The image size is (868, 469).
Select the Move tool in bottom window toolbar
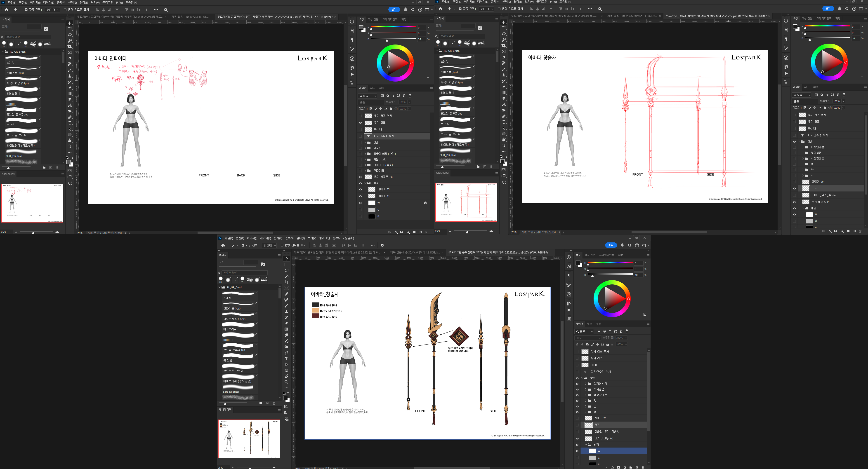click(x=286, y=259)
